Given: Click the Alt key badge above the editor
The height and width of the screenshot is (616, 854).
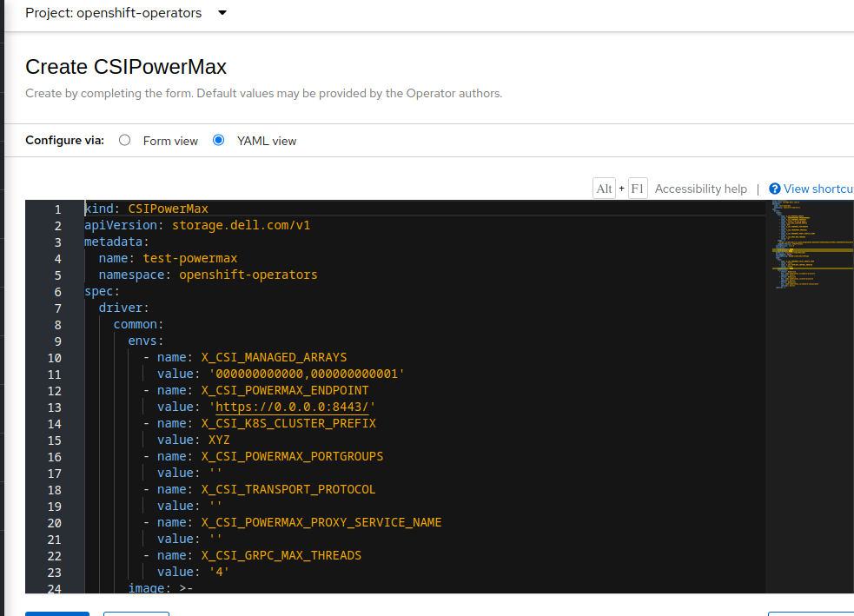Looking at the screenshot, I should (x=604, y=188).
